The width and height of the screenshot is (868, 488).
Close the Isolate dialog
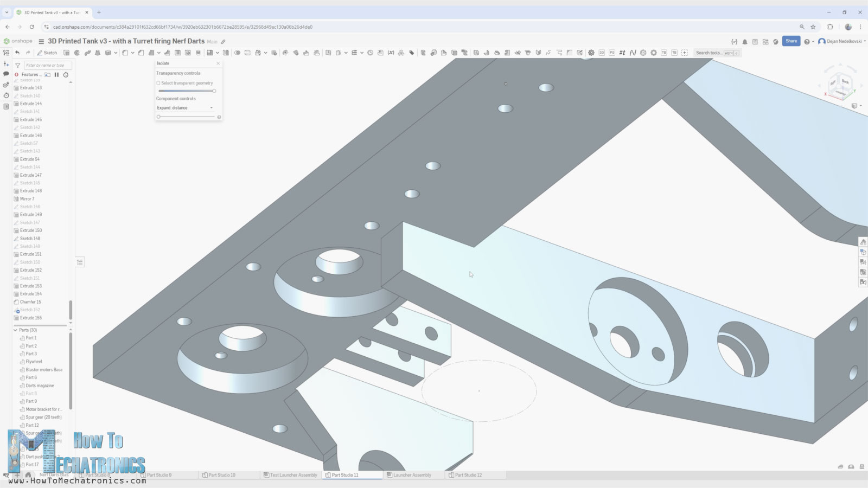(x=218, y=63)
